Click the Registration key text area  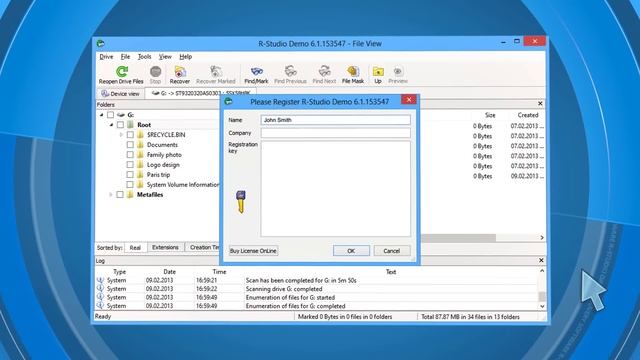click(x=336, y=189)
